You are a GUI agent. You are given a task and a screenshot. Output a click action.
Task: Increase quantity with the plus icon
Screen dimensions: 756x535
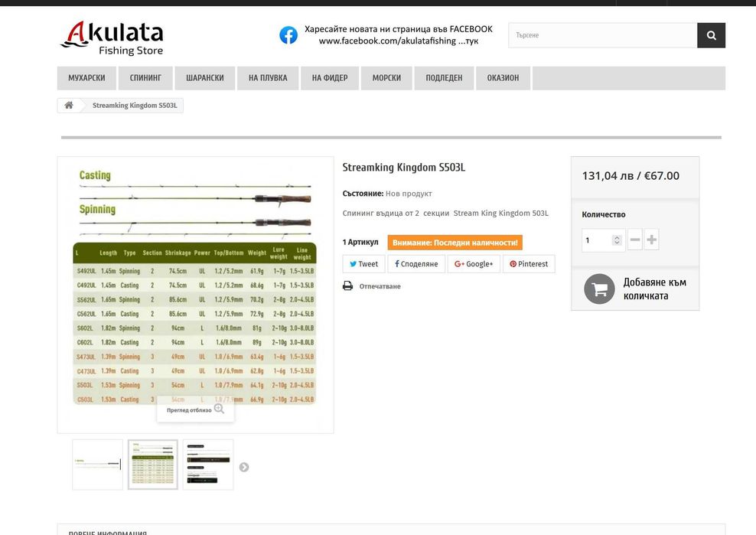pos(651,240)
